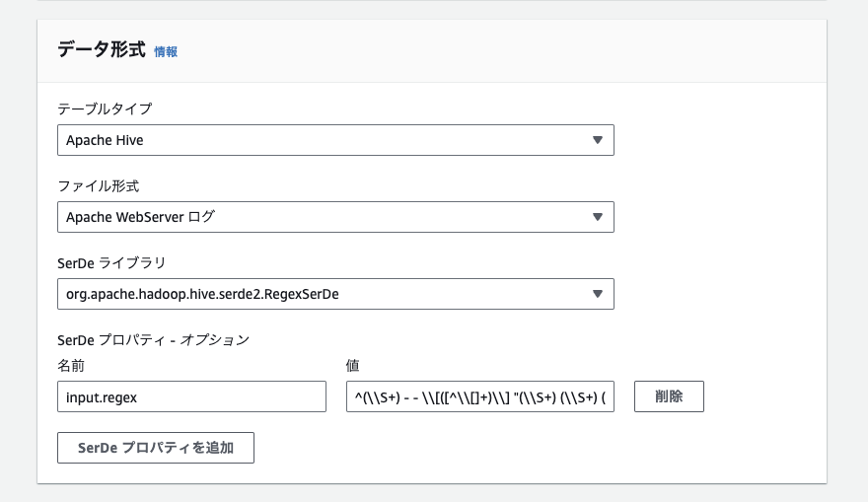This screenshot has width=868, height=502.
Task: Click the 削除 button
Action: (669, 396)
